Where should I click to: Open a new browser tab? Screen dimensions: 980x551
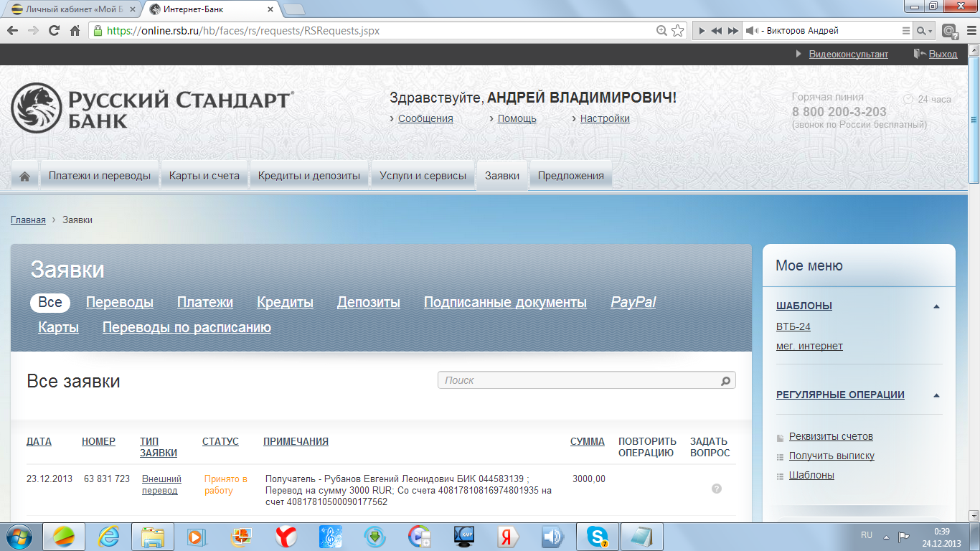pos(294,9)
